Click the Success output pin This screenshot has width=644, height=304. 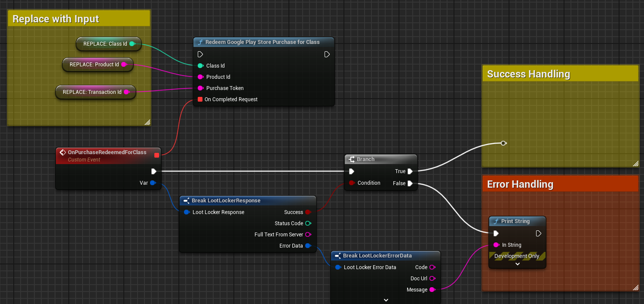(308, 212)
